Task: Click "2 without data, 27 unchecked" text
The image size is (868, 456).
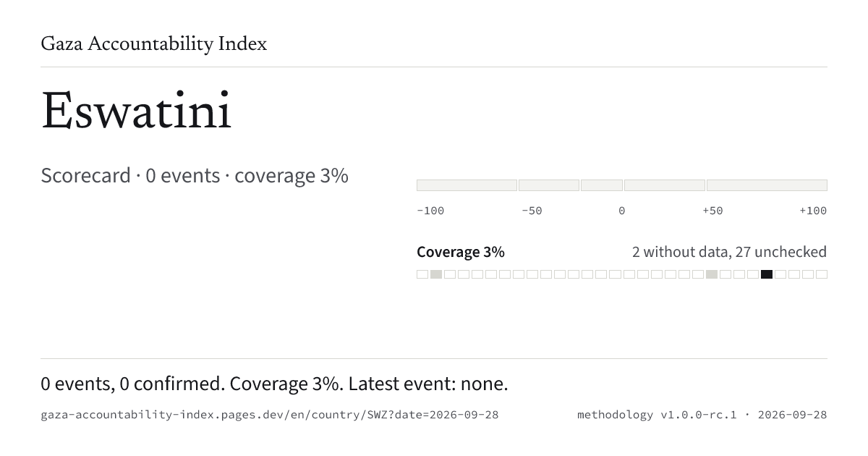Action: click(x=729, y=252)
